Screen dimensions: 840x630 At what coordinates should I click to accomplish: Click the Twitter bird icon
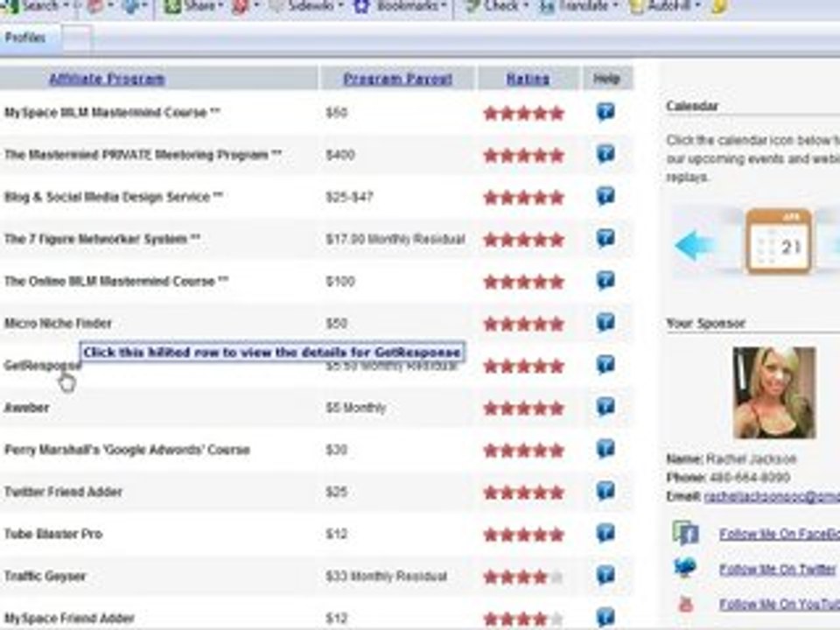(685, 567)
